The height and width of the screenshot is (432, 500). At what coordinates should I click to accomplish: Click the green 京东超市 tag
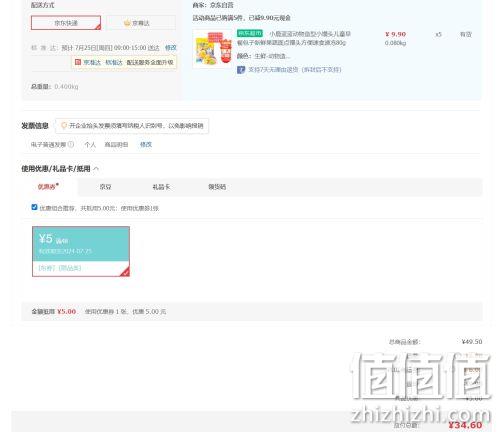250,33
